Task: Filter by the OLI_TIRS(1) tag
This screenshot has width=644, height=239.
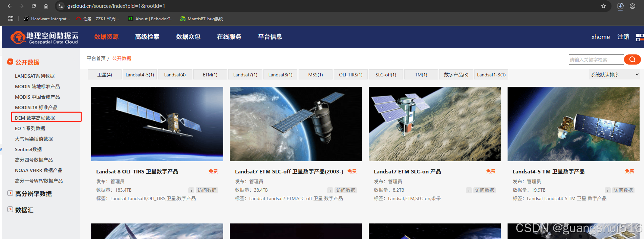Action: coord(351,75)
